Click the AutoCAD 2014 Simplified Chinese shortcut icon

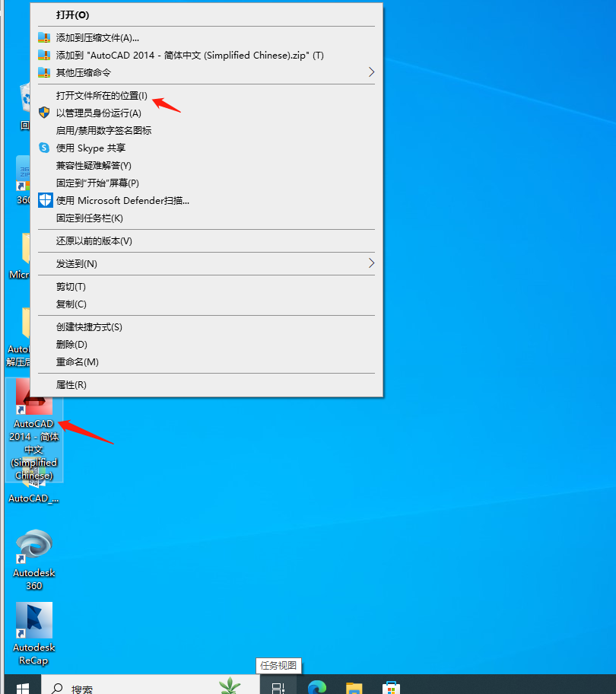click(x=34, y=398)
